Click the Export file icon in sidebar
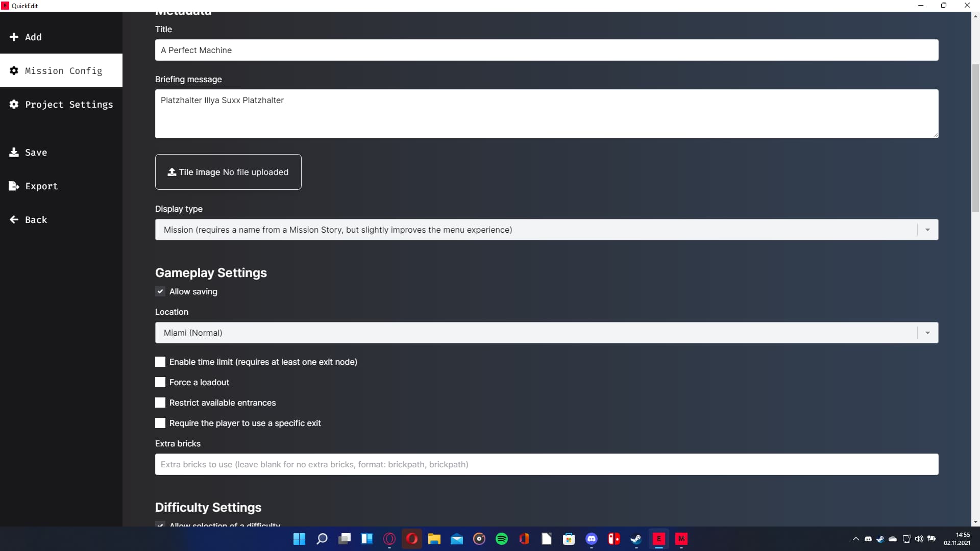The image size is (980, 551). (x=14, y=186)
